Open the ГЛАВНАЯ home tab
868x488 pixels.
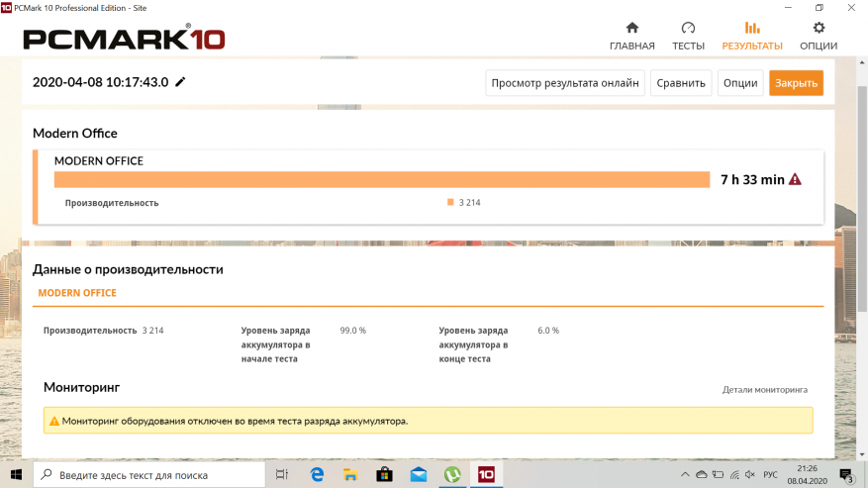(631, 36)
